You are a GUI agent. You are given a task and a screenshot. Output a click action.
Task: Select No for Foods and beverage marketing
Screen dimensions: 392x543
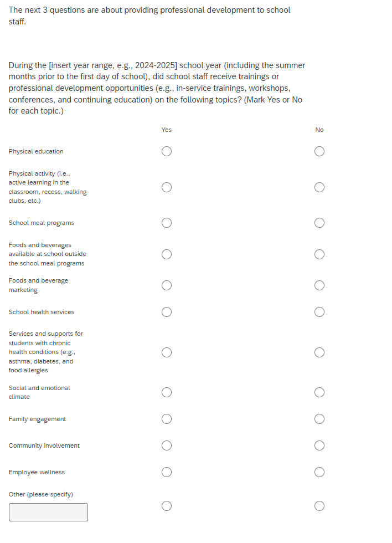pyautogui.click(x=319, y=285)
